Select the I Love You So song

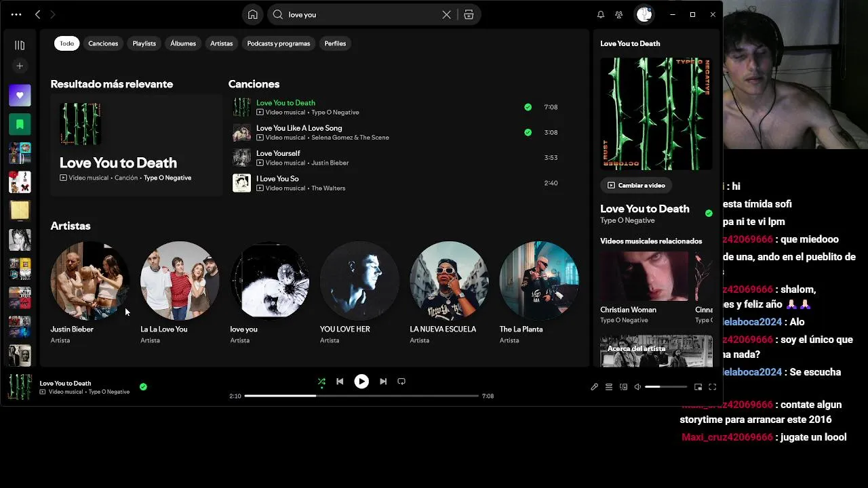click(x=277, y=179)
